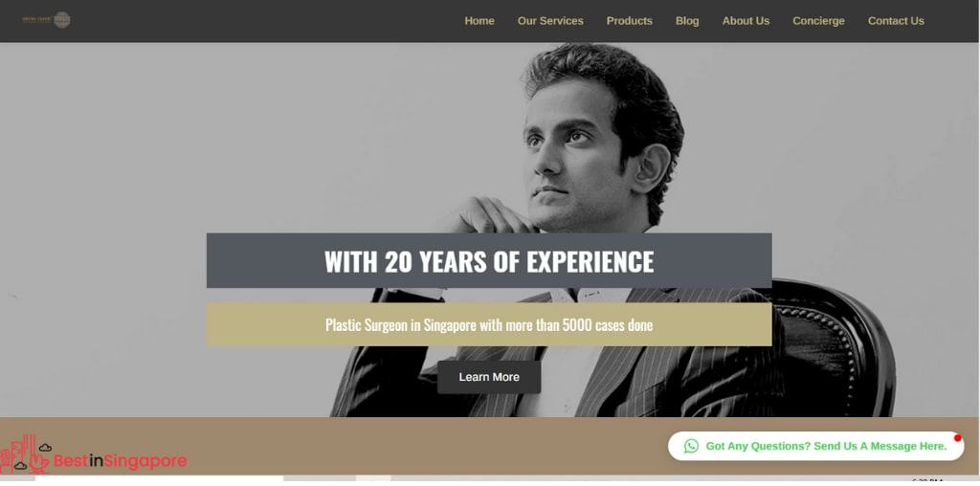Image resolution: width=980 pixels, height=486 pixels.
Task: Click the red notification dot on chat widget
Action: tap(957, 438)
